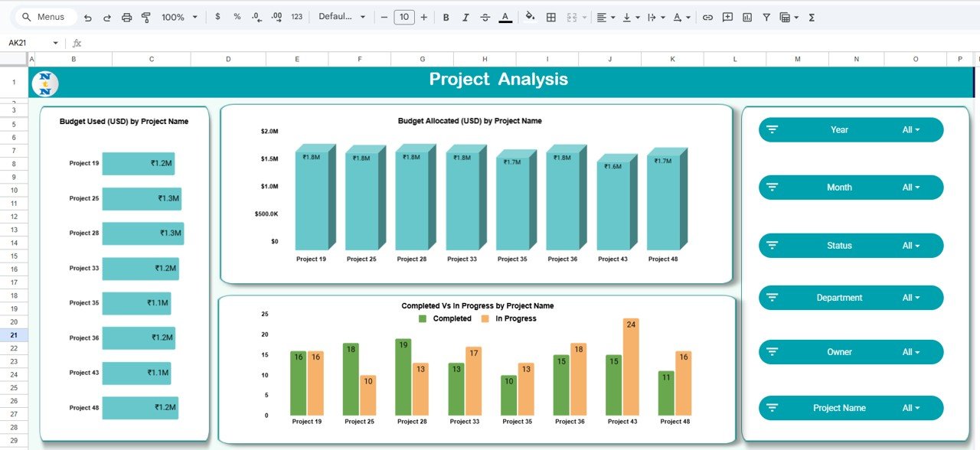980x450 pixels.
Task: Toggle Italic formatting
Action: (465, 17)
